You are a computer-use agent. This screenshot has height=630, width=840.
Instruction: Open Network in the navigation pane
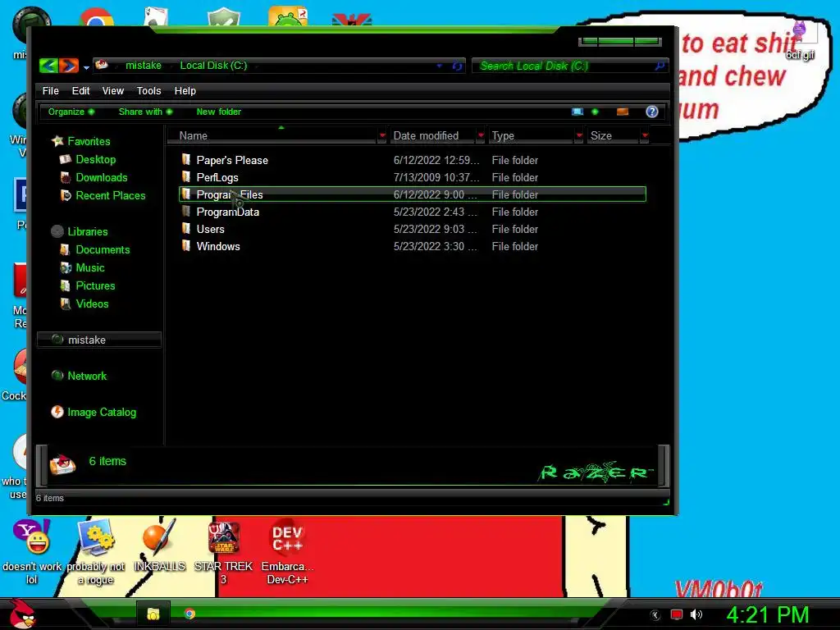[87, 376]
